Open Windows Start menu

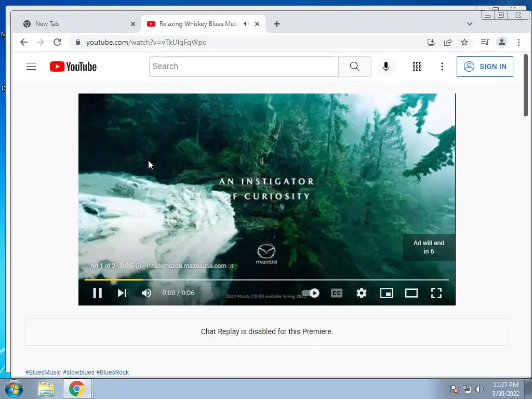point(14,389)
